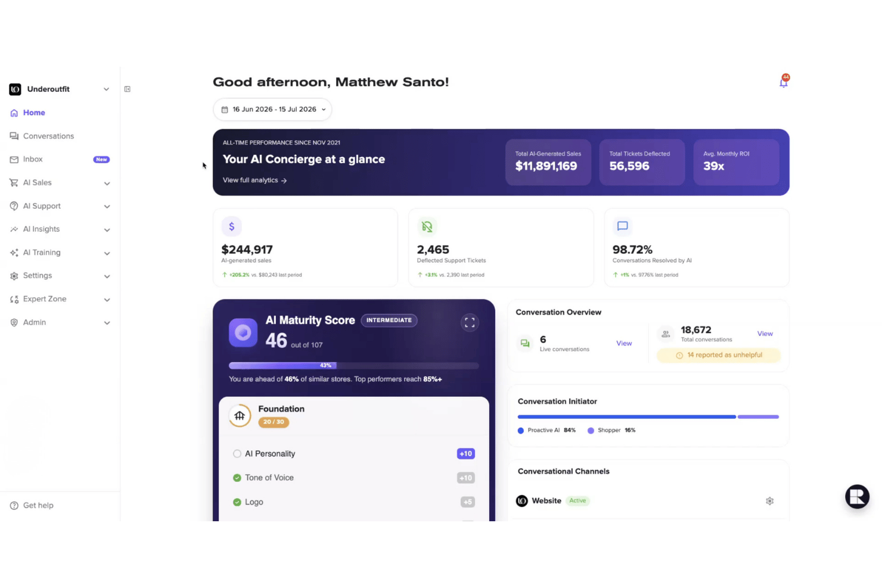This screenshot has height=588, width=882.
Task: View total conversations link
Action: click(x=765, y=334)
